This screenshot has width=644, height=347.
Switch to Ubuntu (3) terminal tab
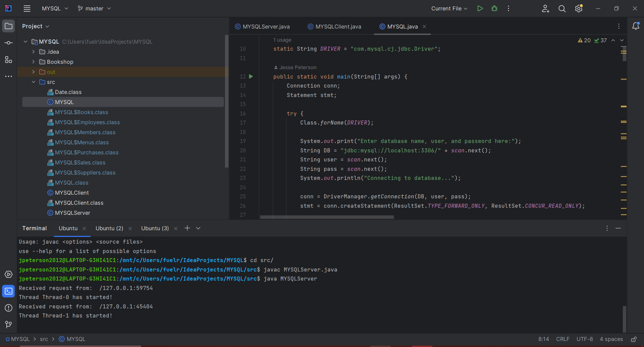click(x=155, y=229)
